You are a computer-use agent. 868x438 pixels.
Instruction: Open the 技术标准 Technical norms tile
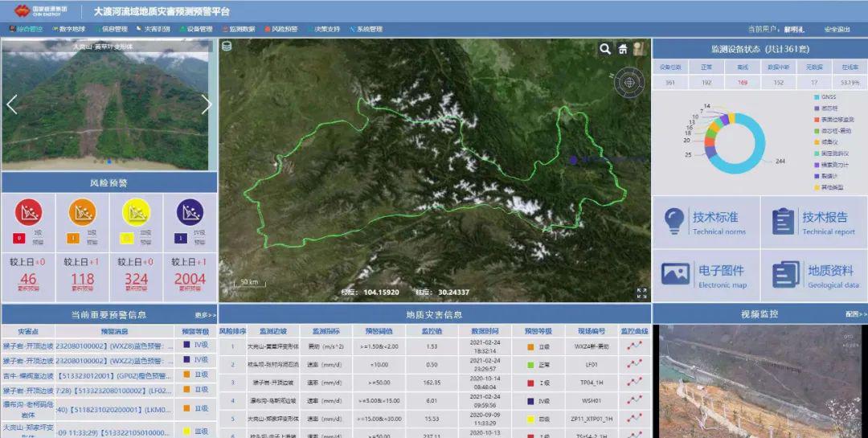pos(705,221)
